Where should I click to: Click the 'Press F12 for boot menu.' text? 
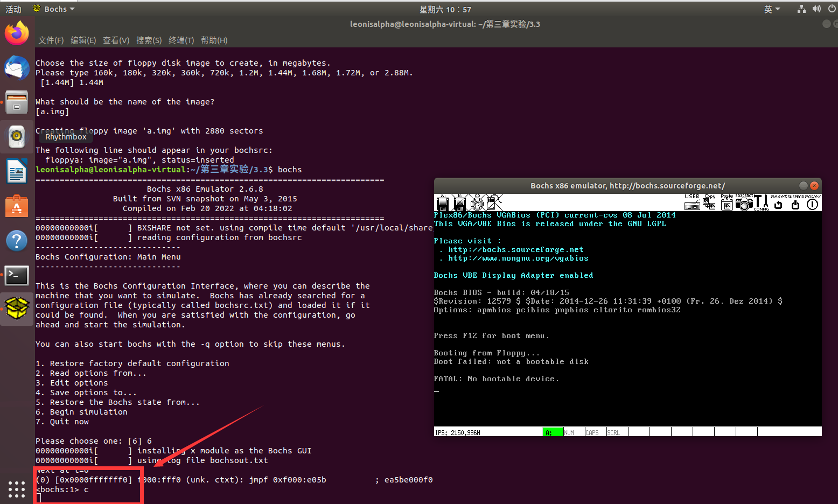[x=492, y=336]
